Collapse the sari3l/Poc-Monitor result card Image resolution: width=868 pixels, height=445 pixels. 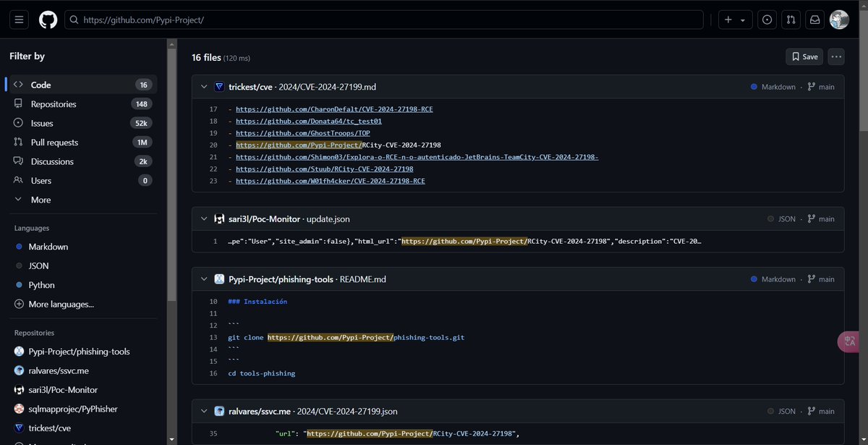coord(204,219)
